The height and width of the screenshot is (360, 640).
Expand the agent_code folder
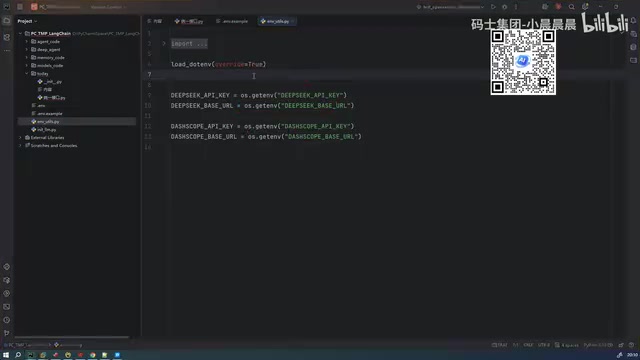[x=27, y=42]
